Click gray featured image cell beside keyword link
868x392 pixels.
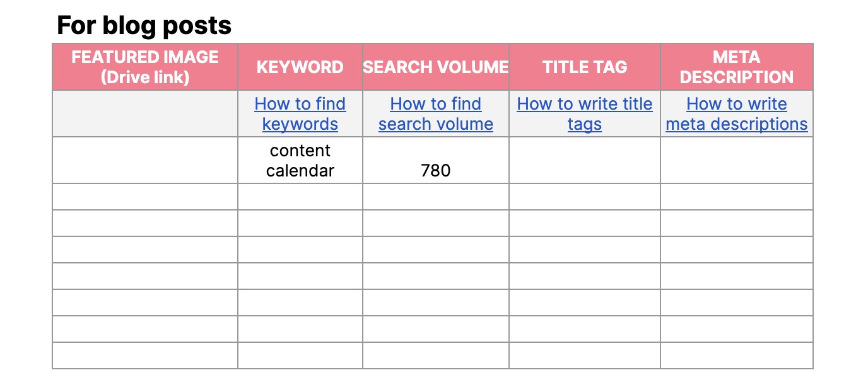[x=145, y=113]
